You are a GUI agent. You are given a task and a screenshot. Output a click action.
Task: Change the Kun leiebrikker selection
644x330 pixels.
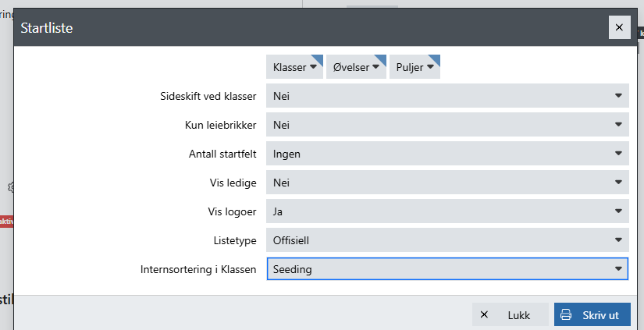447,124
